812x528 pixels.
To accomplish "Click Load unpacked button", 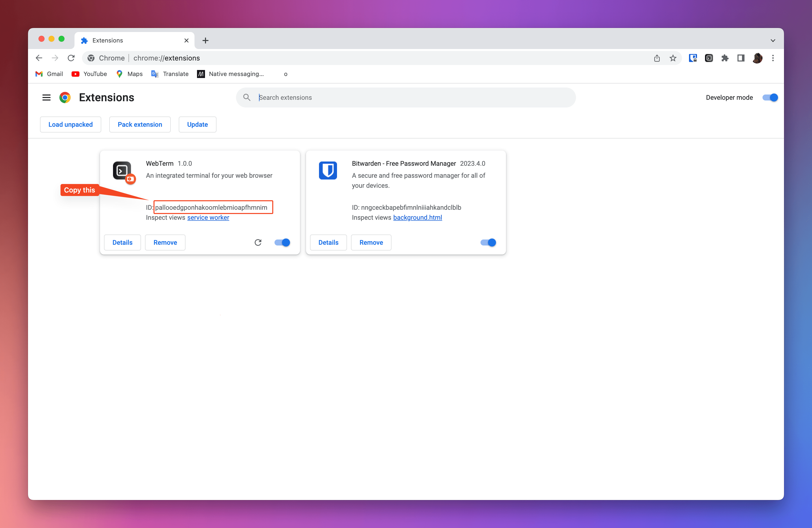I will click(70, 124).
